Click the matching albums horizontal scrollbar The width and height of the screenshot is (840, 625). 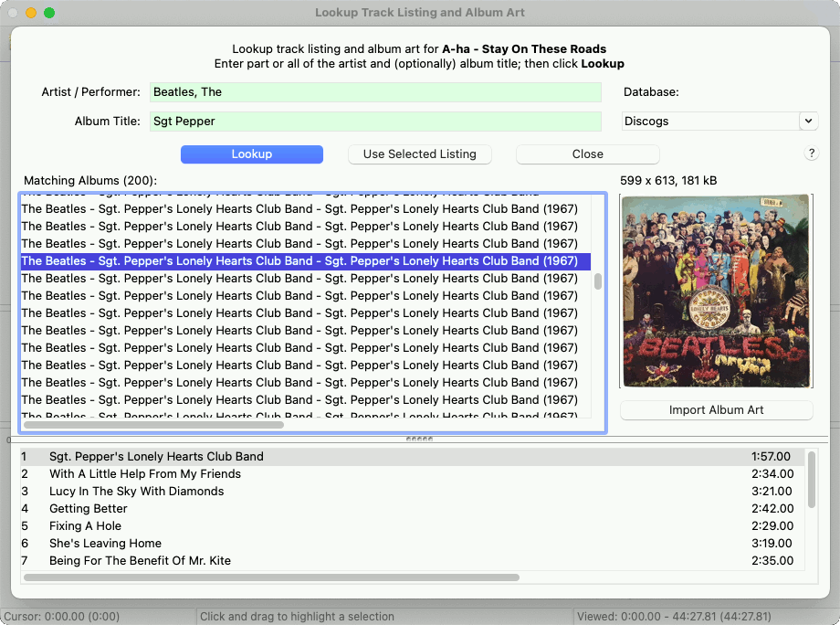click(153, 425)
